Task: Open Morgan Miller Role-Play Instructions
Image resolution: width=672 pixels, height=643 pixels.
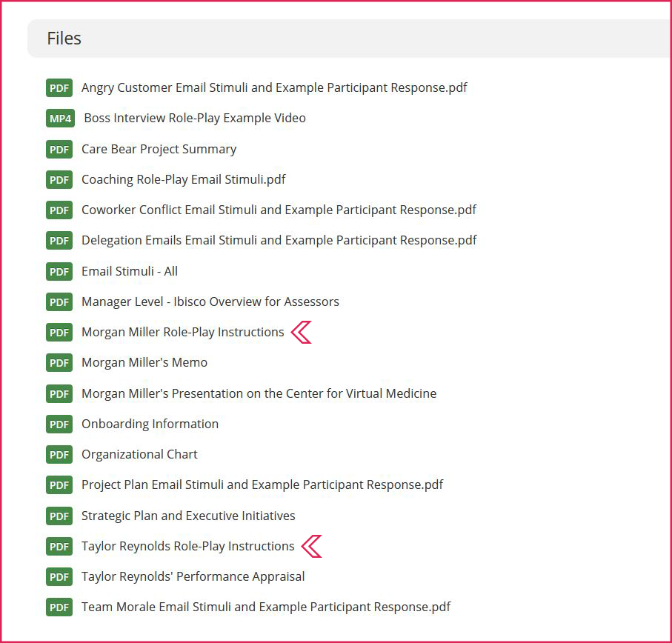Action: point(182,333)
